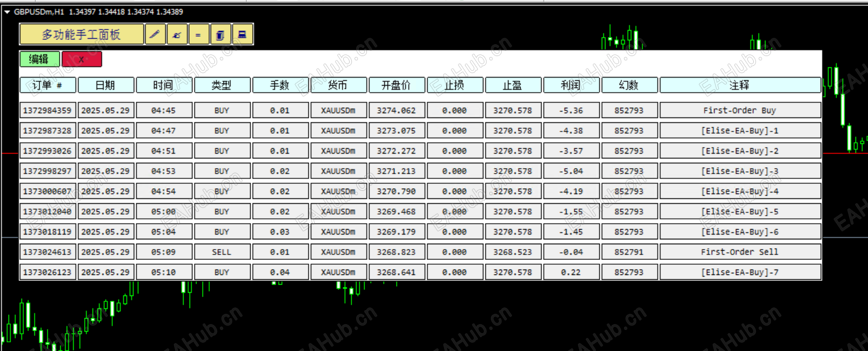Click the [Elise-EA-Buy]-5 comment cell
Image resolution: width=868 pixels, height=351 pixels.
coord(740,211)
